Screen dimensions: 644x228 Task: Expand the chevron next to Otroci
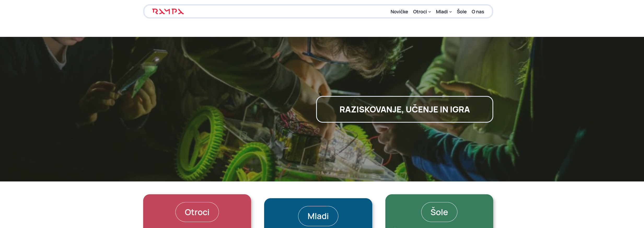click(430, 12)
